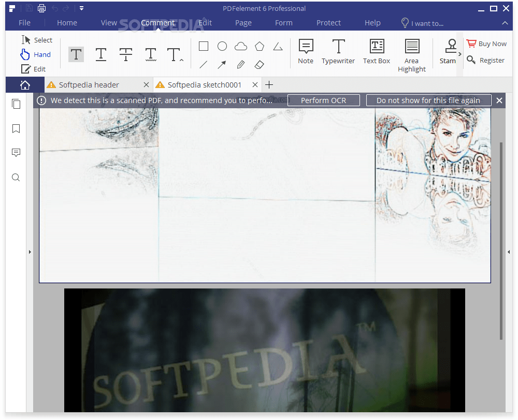Switch to the Comment ribbon tab
Viewport: 518px width, 420px height.
157,23
